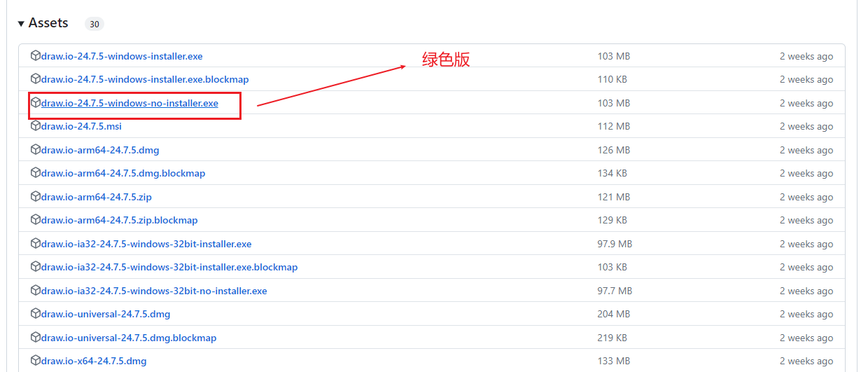Click the Assets heading text
Viewport: 868px width, 372px height.
point(48,23)
